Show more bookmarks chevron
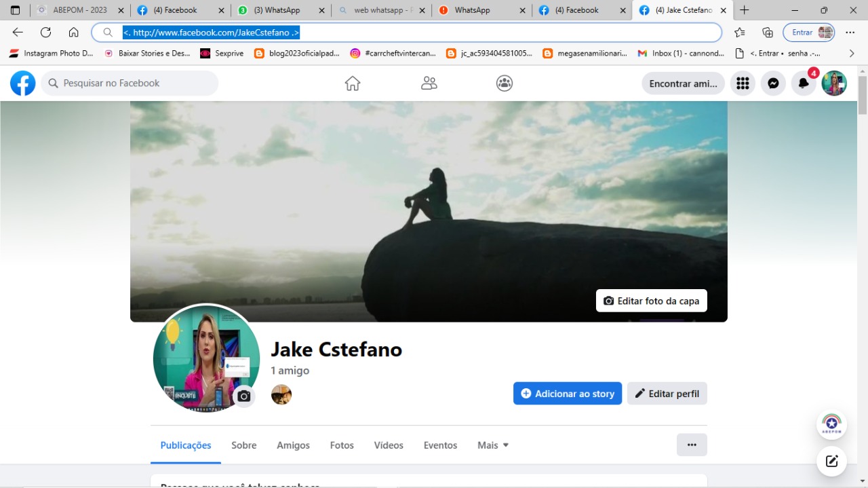The image size is (868, 488). [x=852, y=53]
